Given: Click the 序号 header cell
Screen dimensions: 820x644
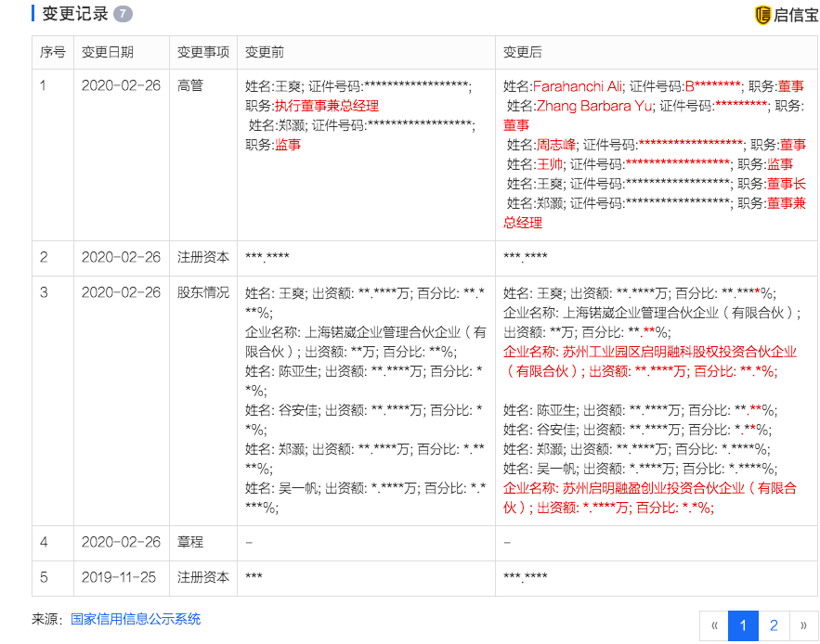Looking at the screenshot, I should click(x=53, y=52).
